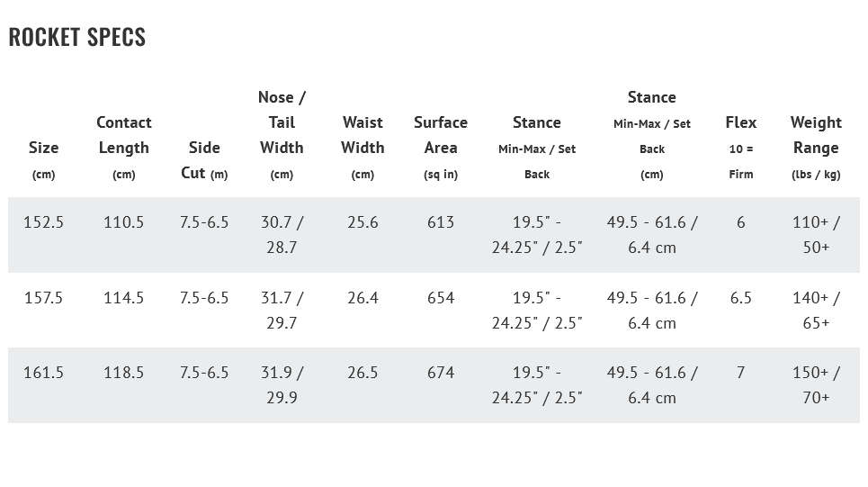Image resolution: width=868 pixels, height=487 pixels.
Task: Click the 6.5 flex rating cell
Action: click(x=741, y=298)
